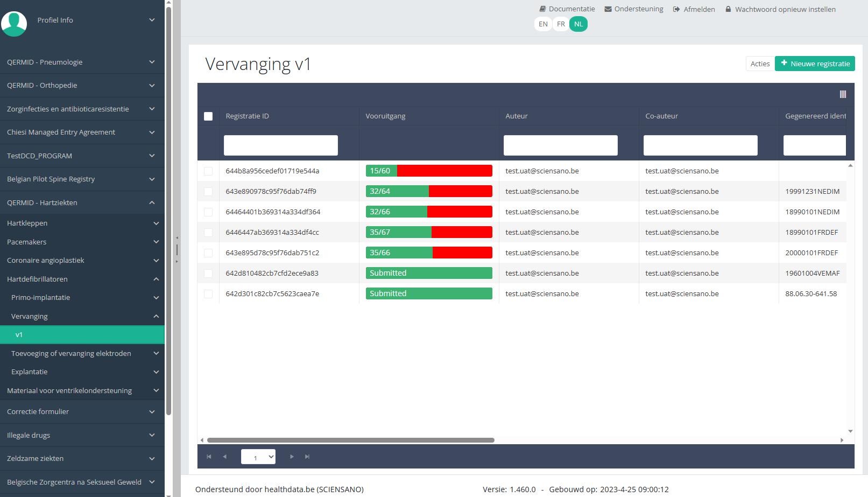This screenshot has width=868, height=497.
Task: Check the row 644b8a956cedef01719e544a
Action: (208, 171)
